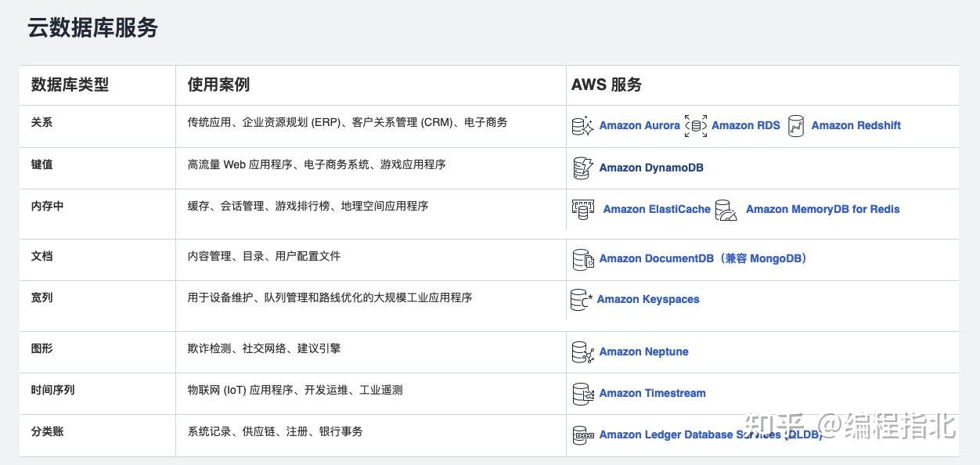Open the Amazon DynamoDB link
This screenshot has width=980, height=465.
(651, 168)
